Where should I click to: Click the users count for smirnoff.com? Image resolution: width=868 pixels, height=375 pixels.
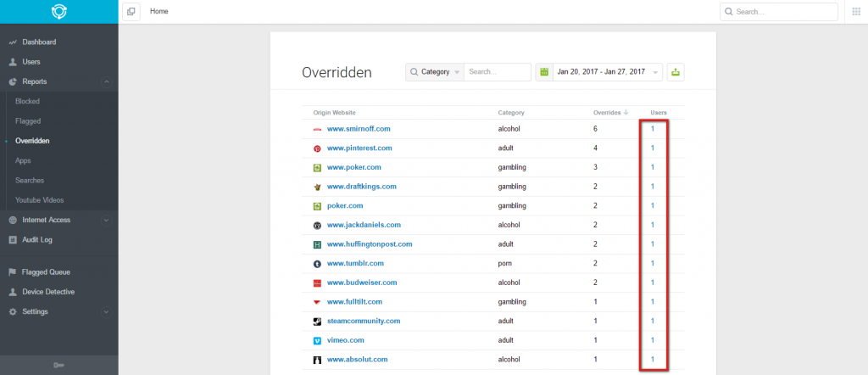[653, 129]
